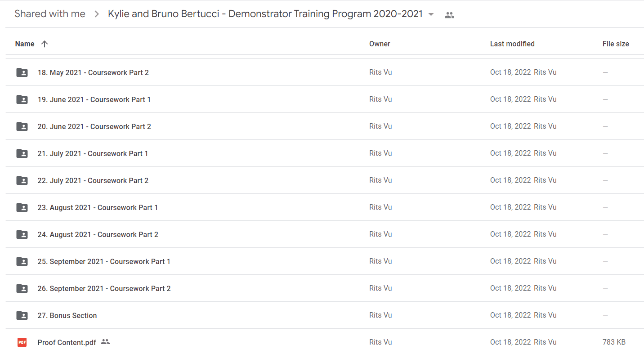Toggle the Name sort direction arrow
This screenshot has height=350, width=644.
coord(44,44)
